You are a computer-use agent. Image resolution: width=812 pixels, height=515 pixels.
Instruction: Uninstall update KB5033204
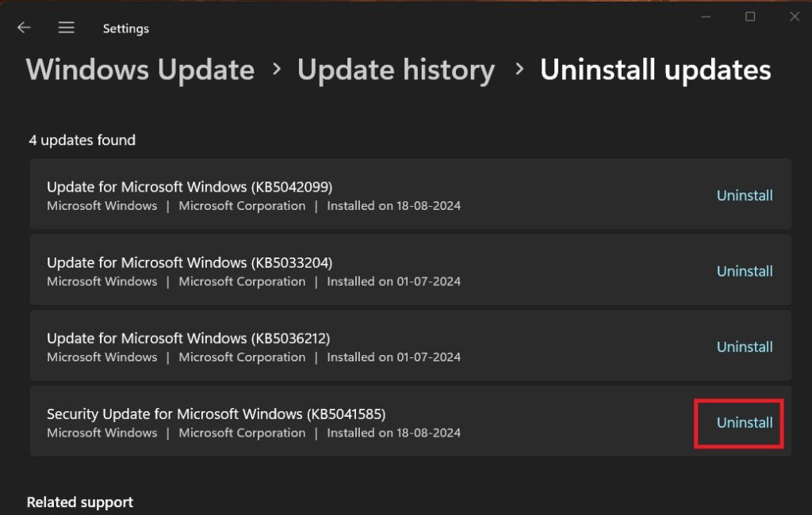(x=744, y=271)
